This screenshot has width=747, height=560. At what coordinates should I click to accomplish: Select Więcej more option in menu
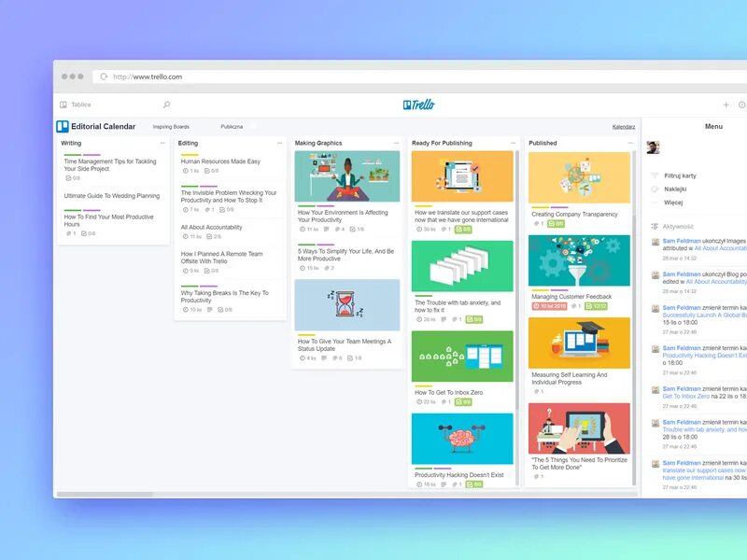click(x=673, y=203)
